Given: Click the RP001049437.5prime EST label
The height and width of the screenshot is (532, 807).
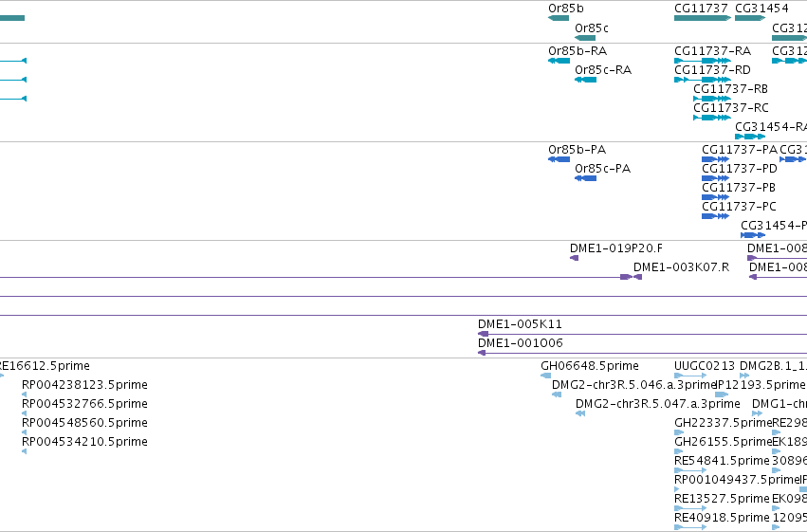Looking at the screenshot, I should pyautogui.click(x=736, y=480).
